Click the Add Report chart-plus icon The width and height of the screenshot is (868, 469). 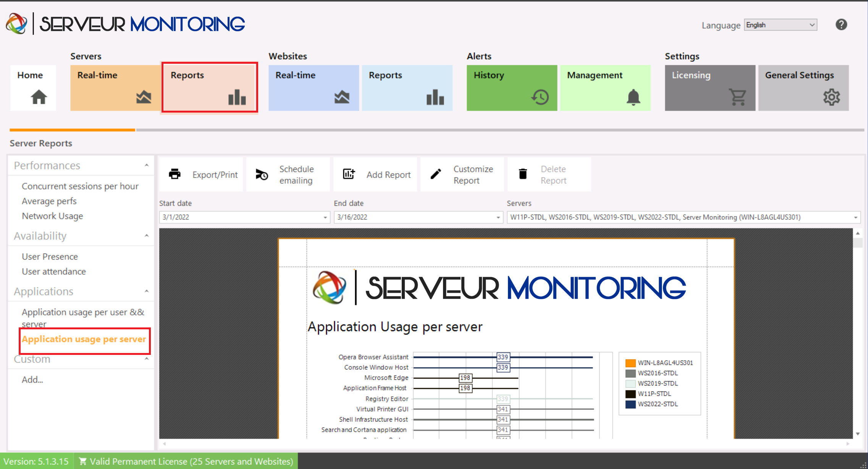[349, 174]
